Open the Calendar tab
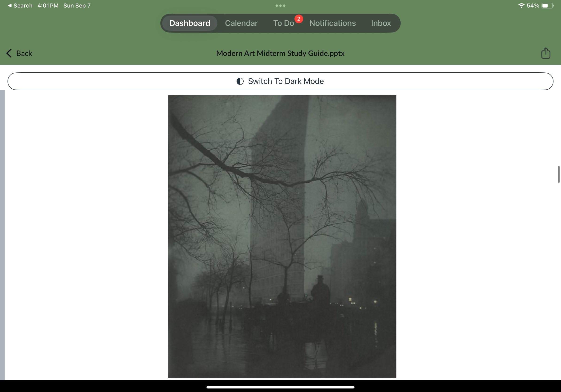Viewport: 561px width, 392px height. coord(241,23)
